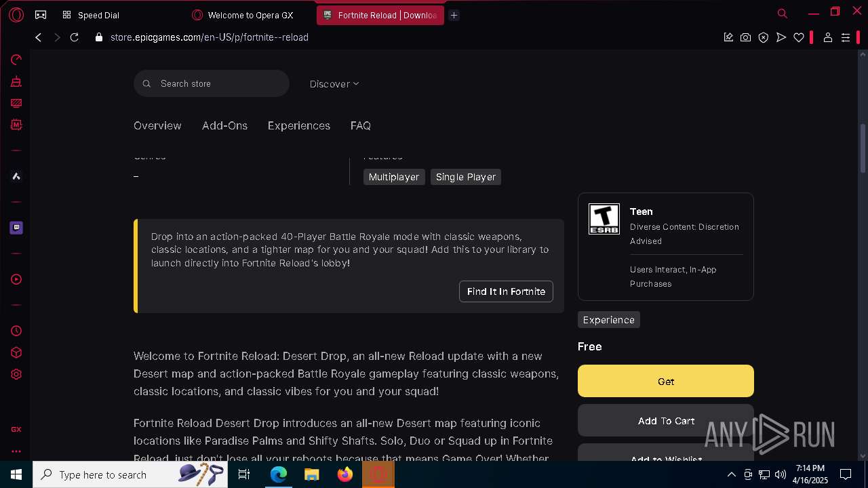The height and width of the screenshot is (488, 868).
Task: Open the chip-shaped sidebar panel icon
Action: [16, 125]
